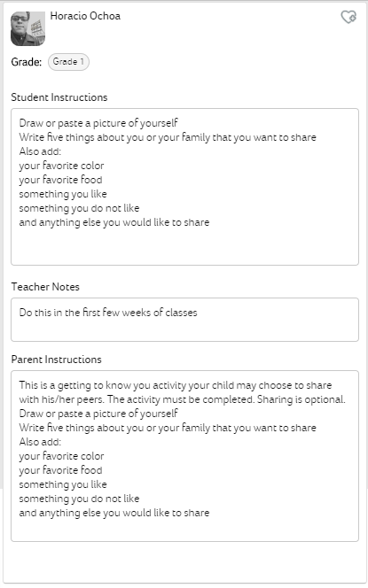Image resolution: width=368 pixels, height=588 pixels.
Task: Open Horacio Ochoa's profile picture
Action: (27, 29)
